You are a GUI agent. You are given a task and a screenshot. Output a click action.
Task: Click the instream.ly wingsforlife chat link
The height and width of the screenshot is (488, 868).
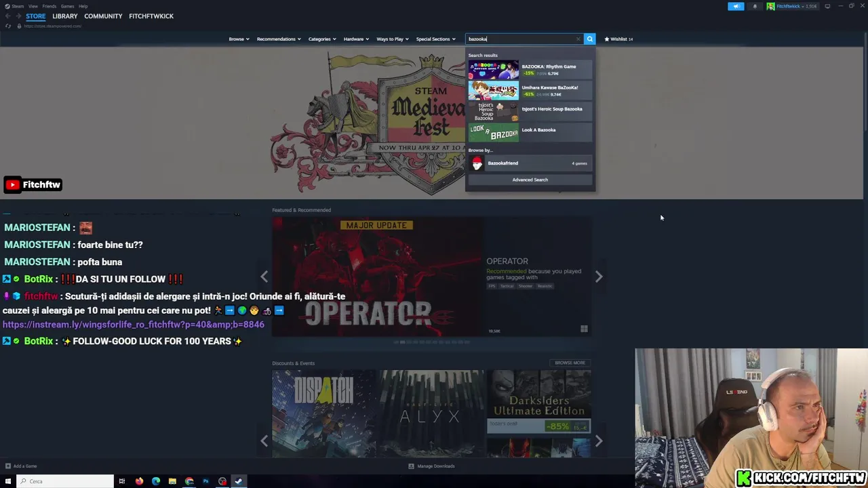[x=134, y=325]
